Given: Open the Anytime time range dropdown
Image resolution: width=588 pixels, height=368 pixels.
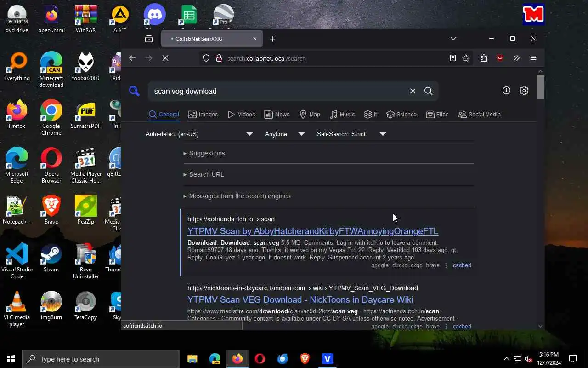Looking at the screenshot, I should [x=285, y=134].
